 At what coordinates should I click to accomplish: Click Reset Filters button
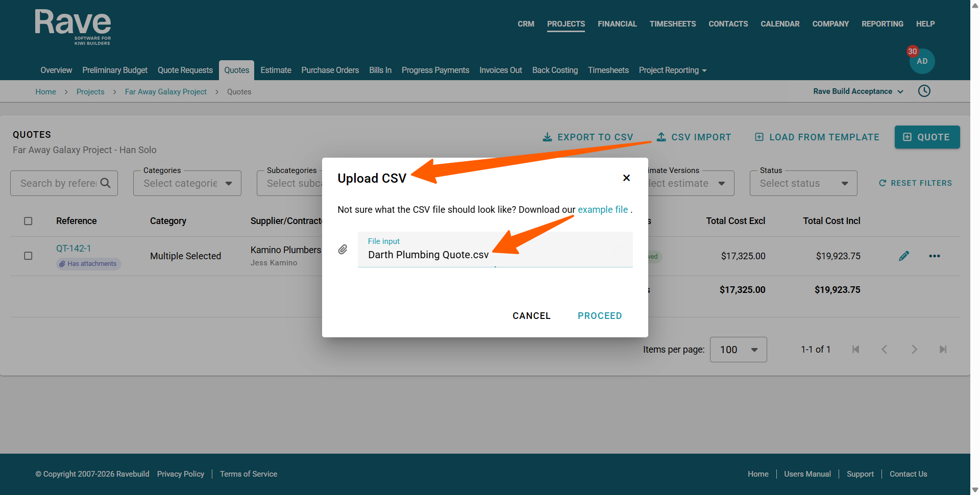(x=915, y=183)
